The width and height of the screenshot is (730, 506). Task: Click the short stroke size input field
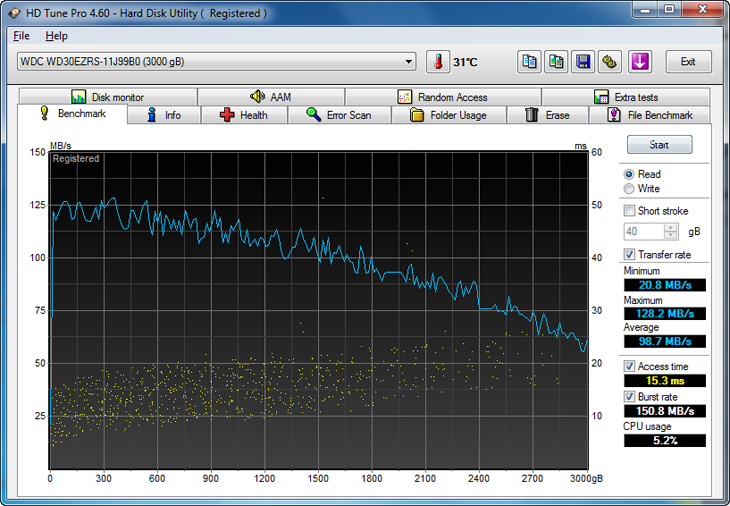click(x=643, y=231)
